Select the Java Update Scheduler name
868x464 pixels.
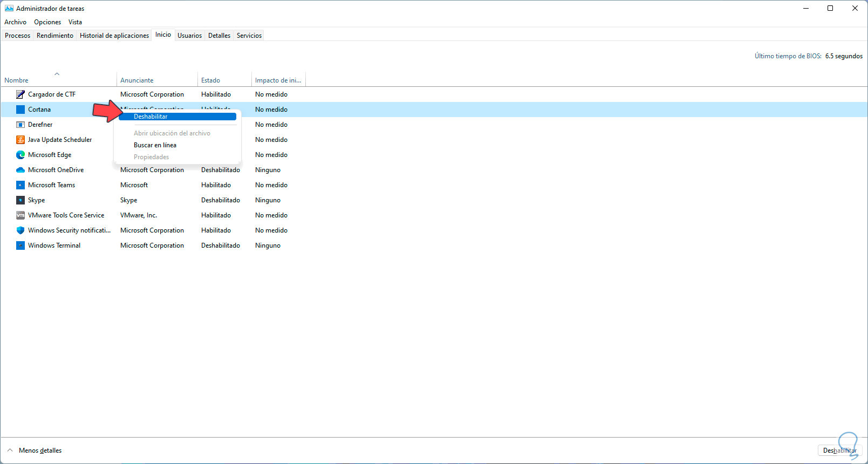(60, 140)
